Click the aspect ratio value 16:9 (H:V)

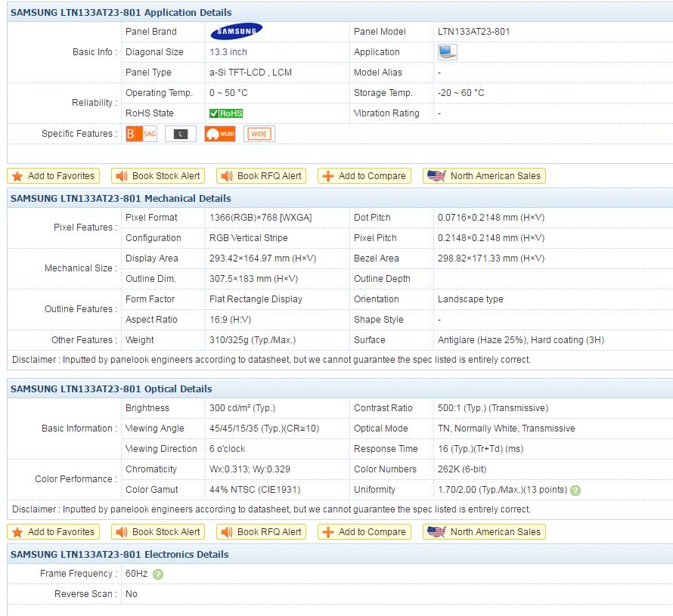230,320
